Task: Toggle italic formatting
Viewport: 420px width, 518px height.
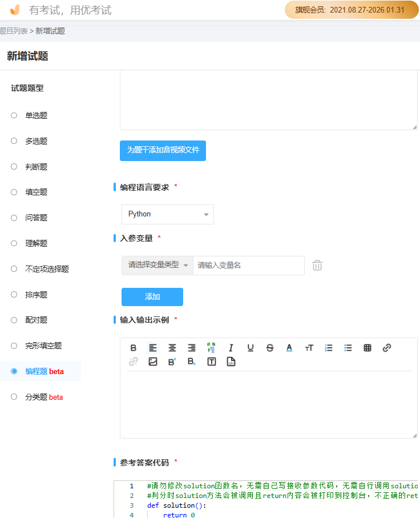Action: tap(231, 348)
